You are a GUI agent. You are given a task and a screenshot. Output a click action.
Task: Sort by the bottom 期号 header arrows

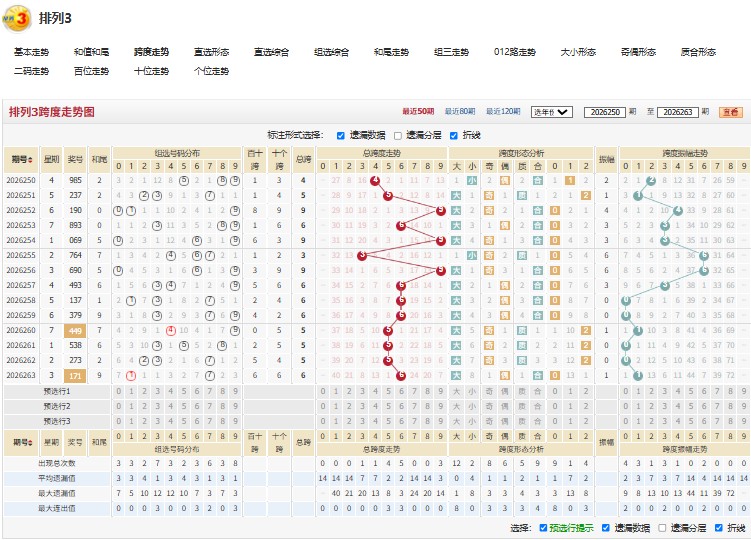coord(31,442)
